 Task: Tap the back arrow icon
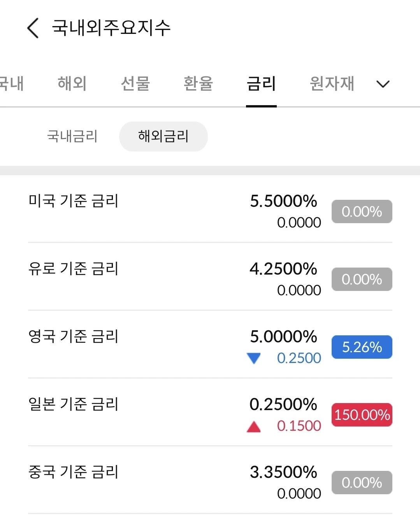click(x=33, y=28)
